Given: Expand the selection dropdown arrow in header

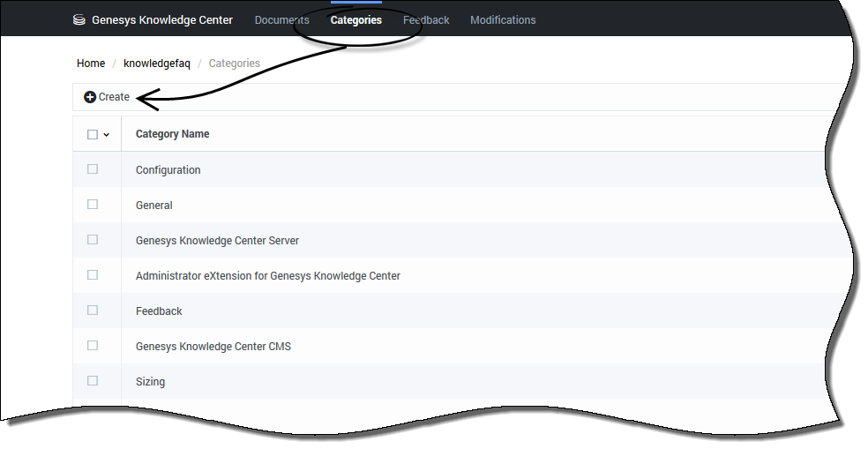Looking at the screenshot, I should [107, 135].
